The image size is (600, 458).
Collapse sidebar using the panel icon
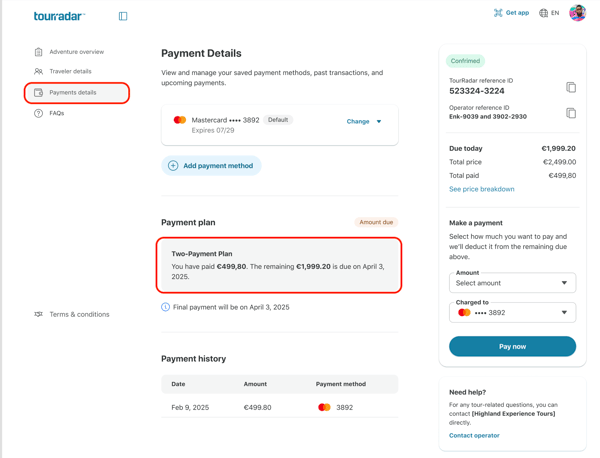123,16
